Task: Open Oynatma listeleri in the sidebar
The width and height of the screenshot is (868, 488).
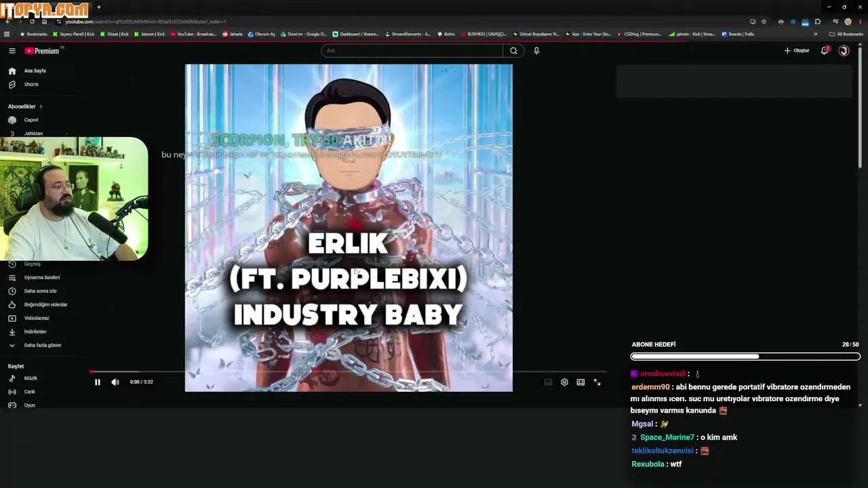Action: point(41,277)
